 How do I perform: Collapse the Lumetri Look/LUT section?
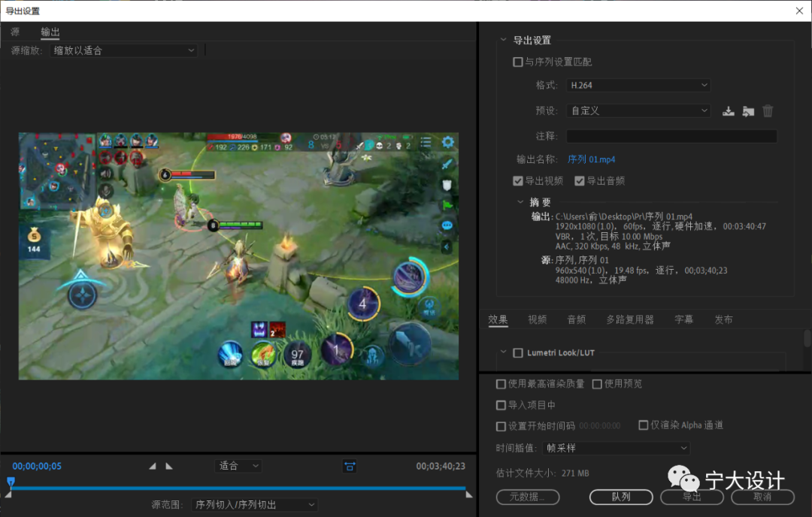(x=503, y=352)
